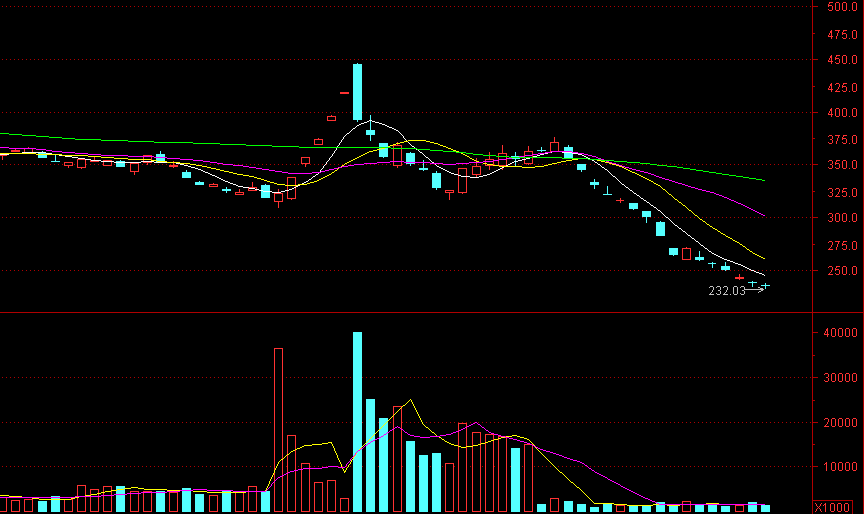The image size is (864, 514).
Task: Select the tall cyan candlestick peaking near 450
Action: (x=358, y=92)
